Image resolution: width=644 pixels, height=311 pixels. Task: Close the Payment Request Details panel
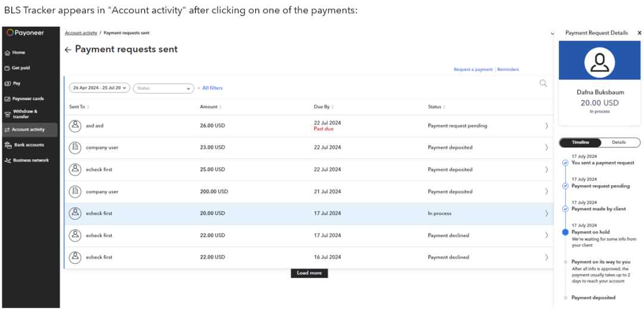(x=639, y=33)
